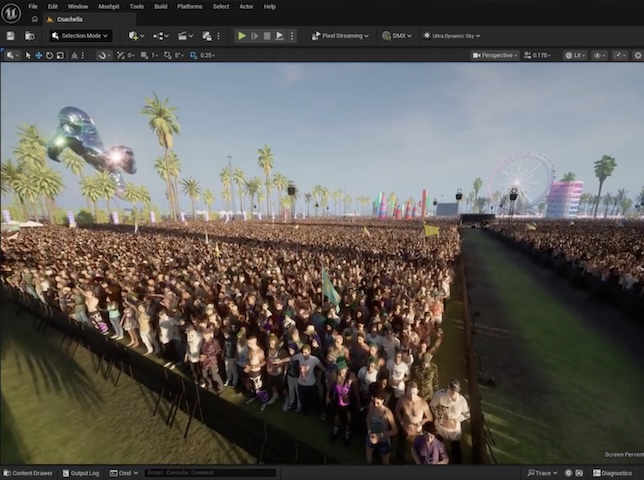Expand the Perspective view dropdown
The height and width of the screenshot is (480, 644).
495,55
